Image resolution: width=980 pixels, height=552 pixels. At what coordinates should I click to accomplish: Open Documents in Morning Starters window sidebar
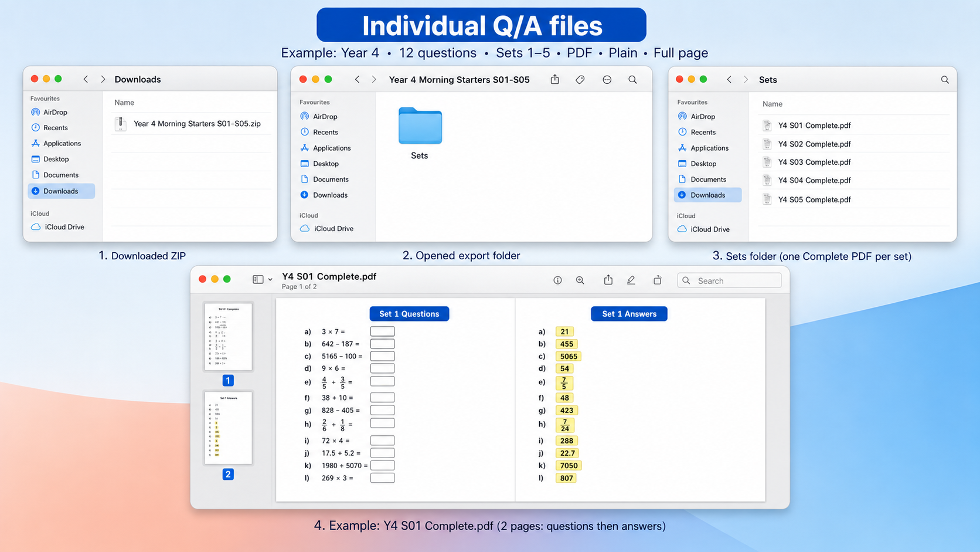(x=324, y=180)
